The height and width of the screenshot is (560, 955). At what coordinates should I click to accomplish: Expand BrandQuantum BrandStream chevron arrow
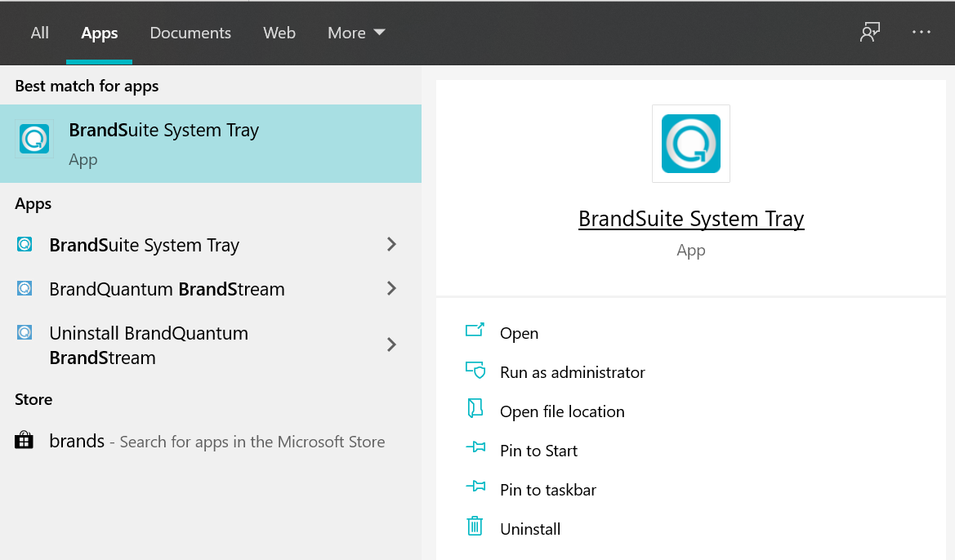pos(391,288)
